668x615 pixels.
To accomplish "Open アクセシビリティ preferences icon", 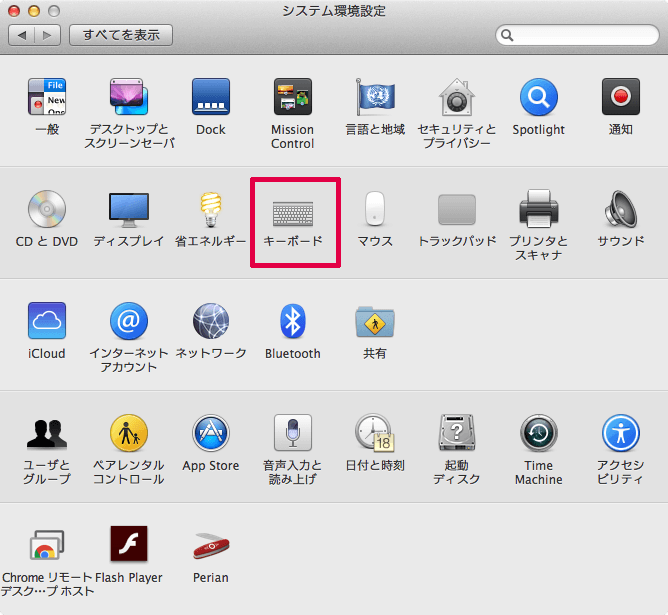I will point(621,433).
